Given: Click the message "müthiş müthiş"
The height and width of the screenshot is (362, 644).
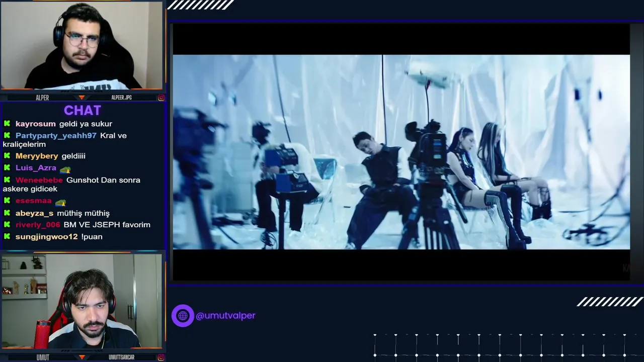Looking at the screenshot, I should click(x=84, y=213).
